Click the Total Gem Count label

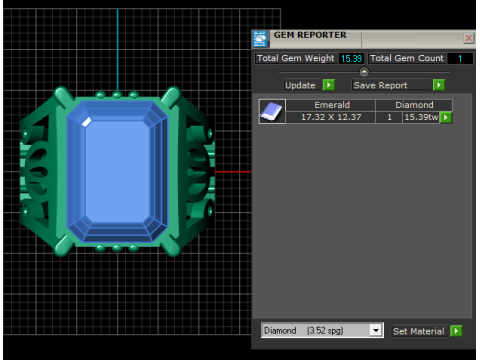point(407,58)
